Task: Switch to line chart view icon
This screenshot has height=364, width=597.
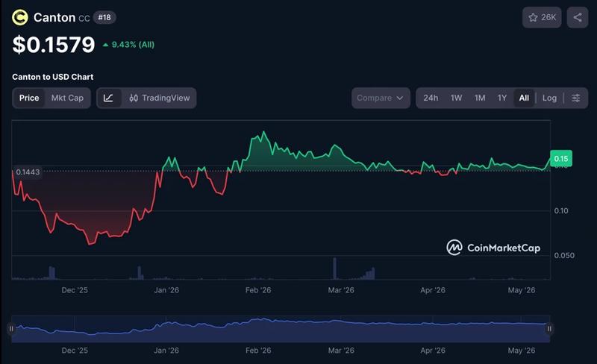Action: coord(108,98)
